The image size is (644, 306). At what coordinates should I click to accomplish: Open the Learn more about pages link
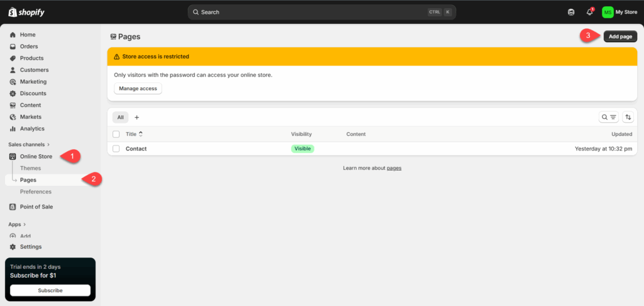click(394, 168)
